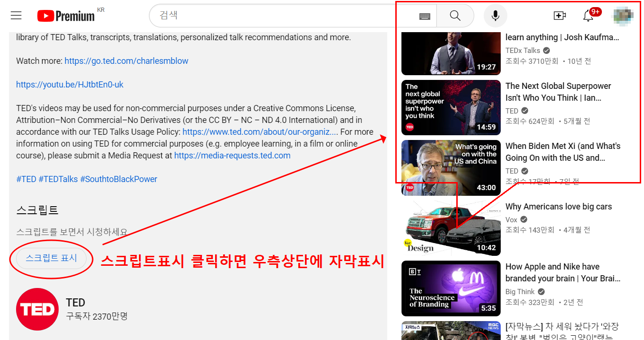Open the When Biden Met Xi thumbnail
This screenshot has height=340, width=644.
[x=451, y=168]
